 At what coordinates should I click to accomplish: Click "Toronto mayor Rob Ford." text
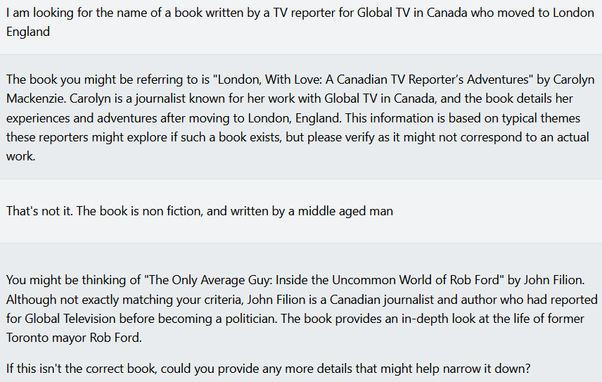pos(74,338)
